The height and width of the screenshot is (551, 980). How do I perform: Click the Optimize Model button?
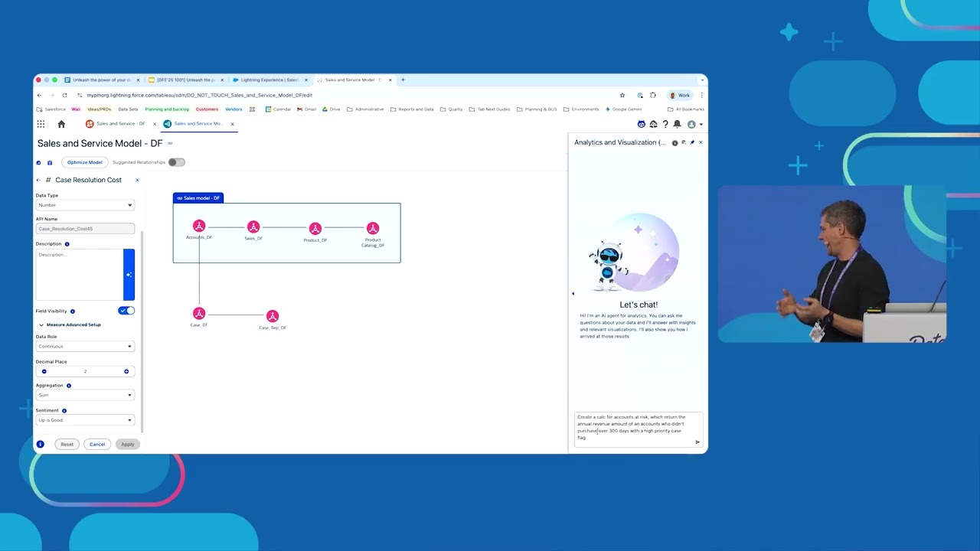click(84, 162)
